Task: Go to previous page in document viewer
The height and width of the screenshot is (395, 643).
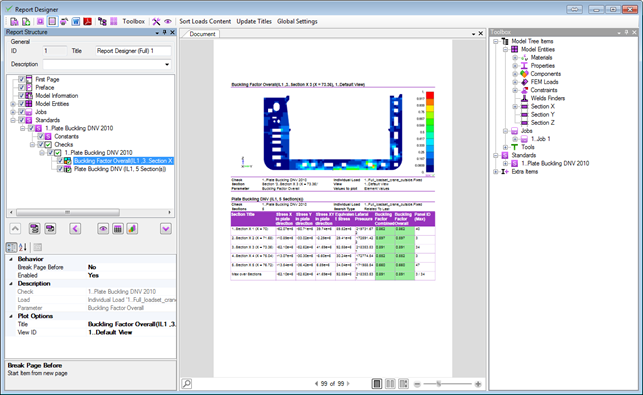Action: click(316, 384)
